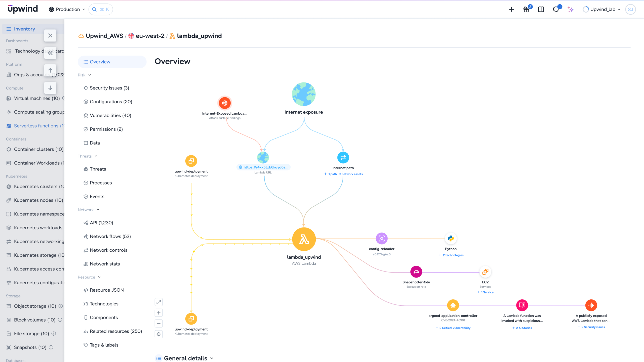Screen dimensions: 644x362
Task: Click the argocd-application-controller vulnerability node
Action: click(x=453, y=305)
